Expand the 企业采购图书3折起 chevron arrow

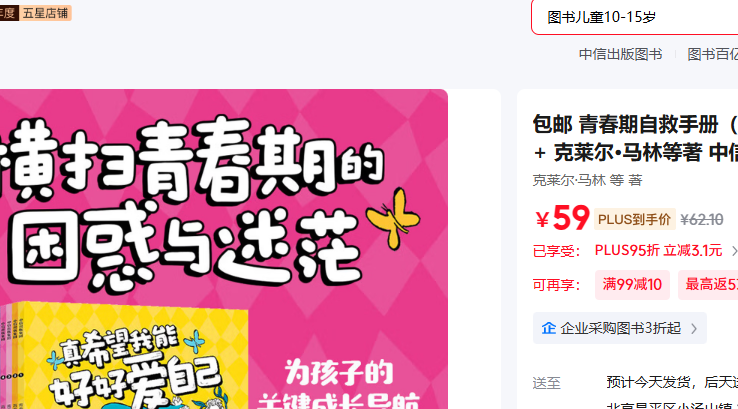[694, 329]
